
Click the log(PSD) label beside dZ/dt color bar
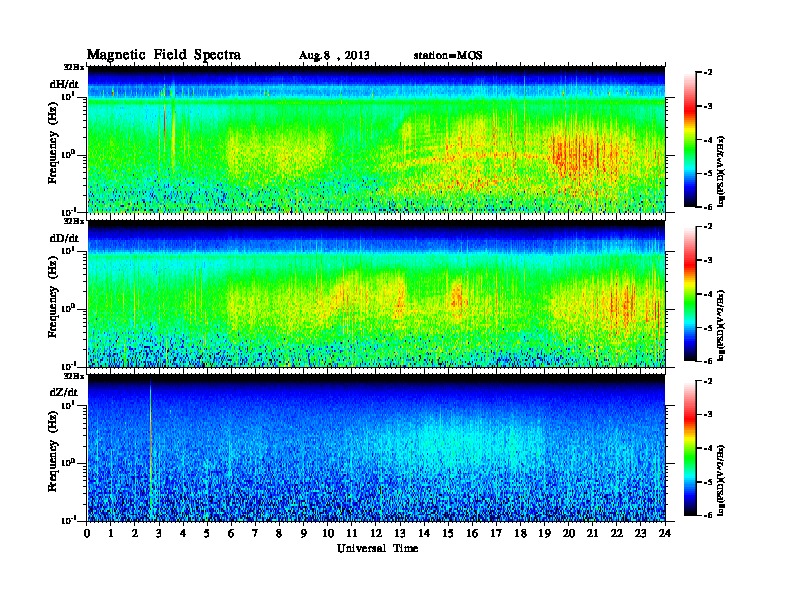722,480
